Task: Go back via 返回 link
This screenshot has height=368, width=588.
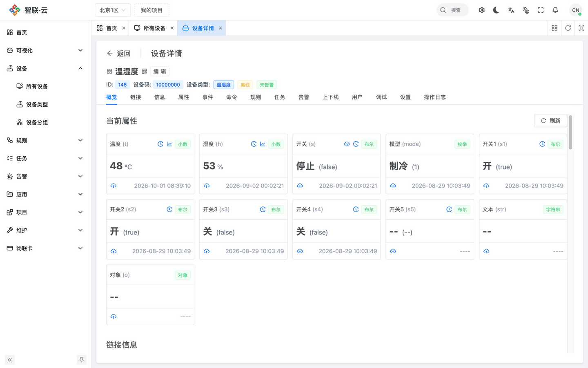Action: pos(119,54)
